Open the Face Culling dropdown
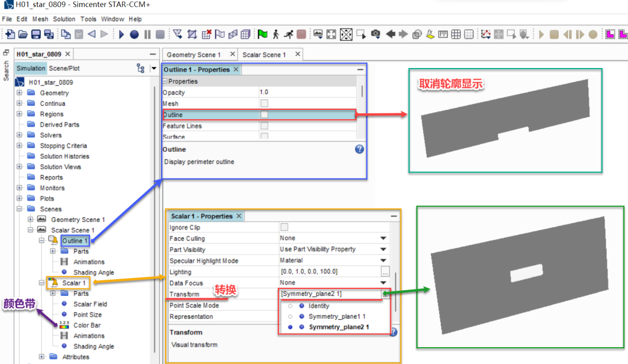 point(383,238)
